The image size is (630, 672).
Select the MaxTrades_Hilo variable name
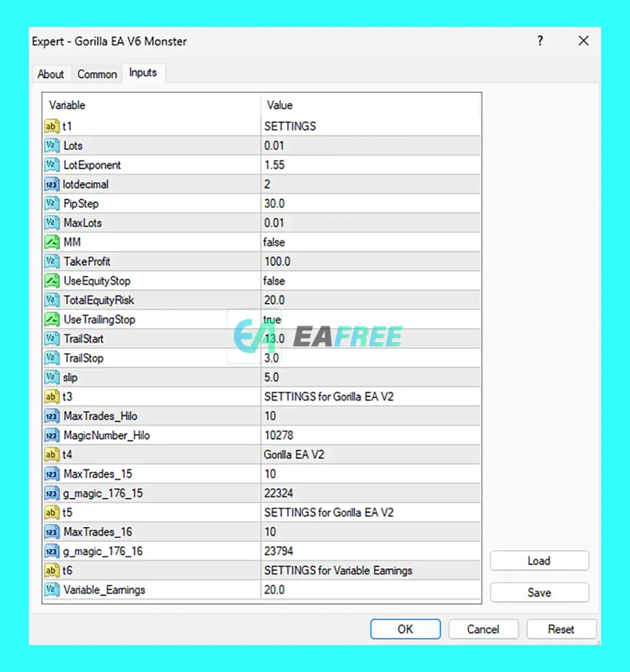pos(100,416)
